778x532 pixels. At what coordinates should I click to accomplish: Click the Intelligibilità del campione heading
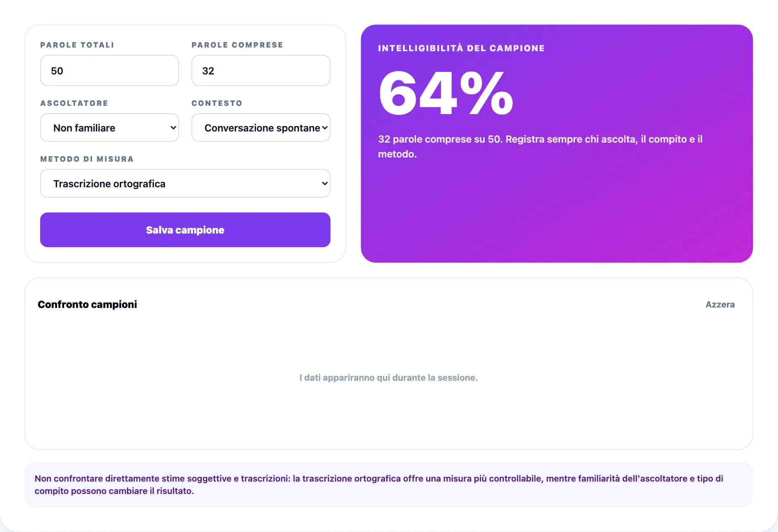pos(462,48)
